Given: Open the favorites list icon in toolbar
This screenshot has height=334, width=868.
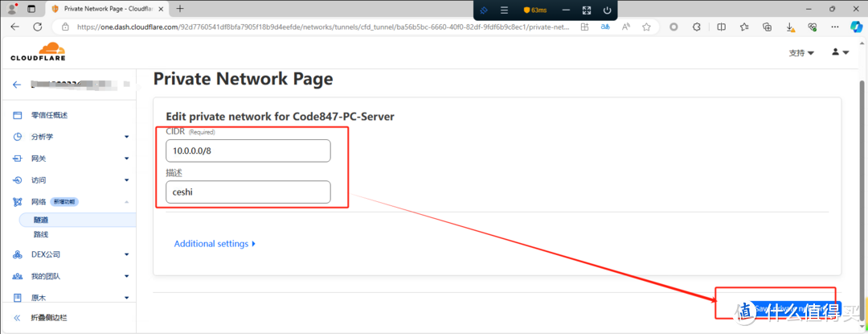Looking at the screenshot, I should (x=744, y=27).
